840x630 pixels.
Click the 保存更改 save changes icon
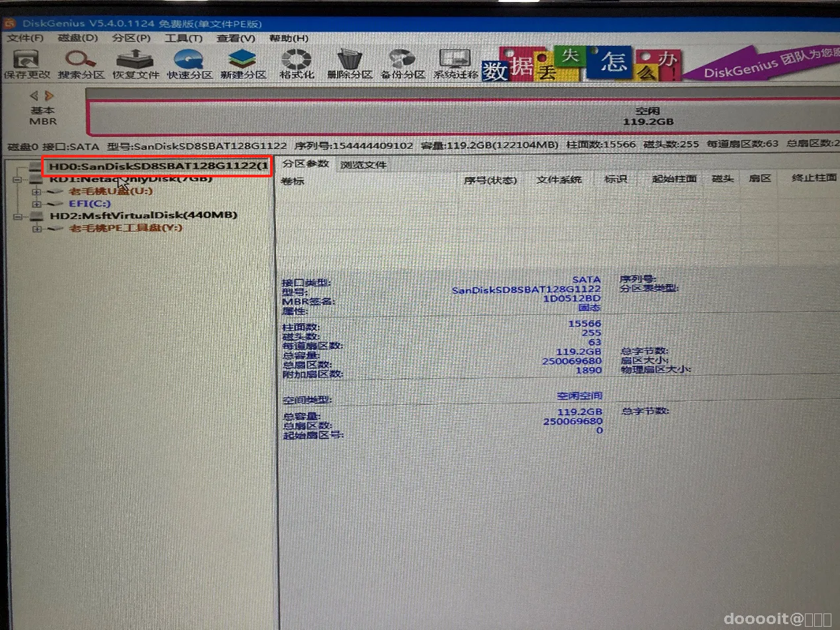pos(27,64)
